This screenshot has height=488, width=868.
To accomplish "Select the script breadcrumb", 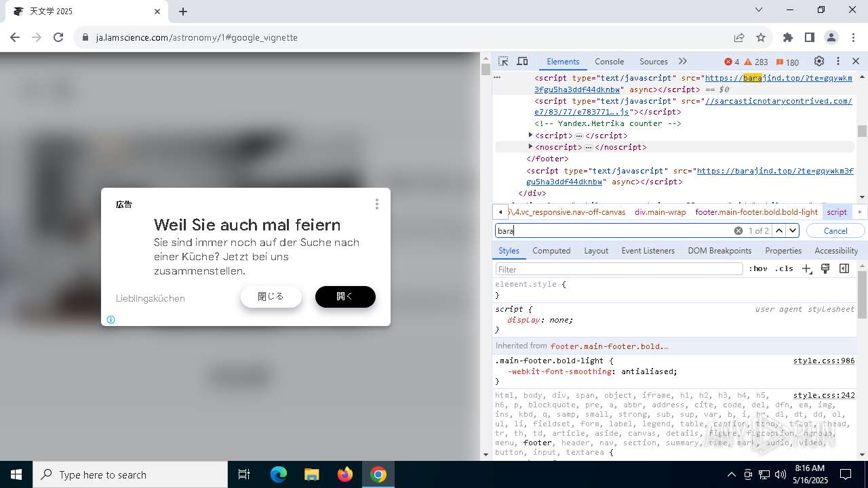I will tap(837, 212).
